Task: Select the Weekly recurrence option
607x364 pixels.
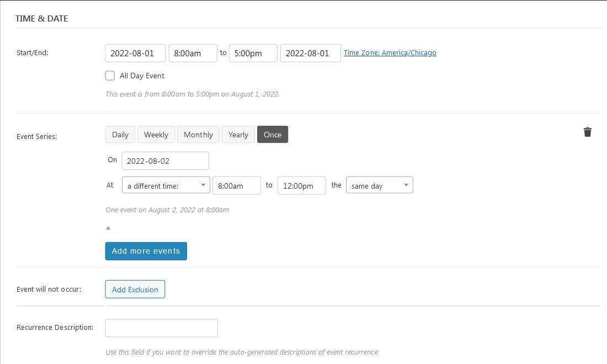Action: tap(156, 135)
